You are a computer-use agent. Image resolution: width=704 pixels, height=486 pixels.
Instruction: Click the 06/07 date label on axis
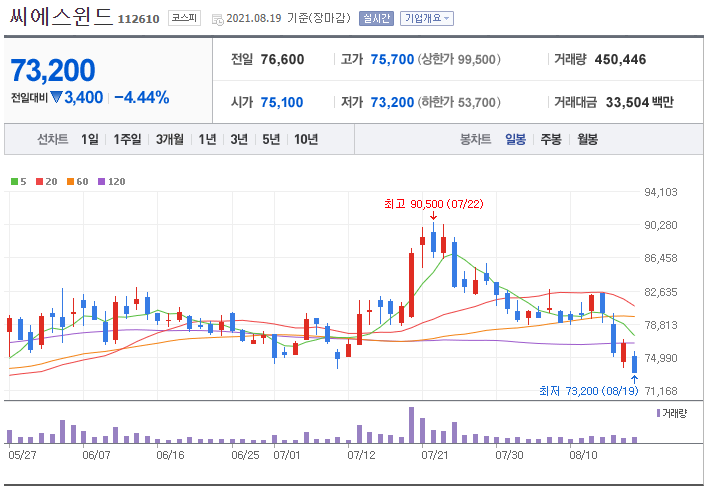[96, 455]
